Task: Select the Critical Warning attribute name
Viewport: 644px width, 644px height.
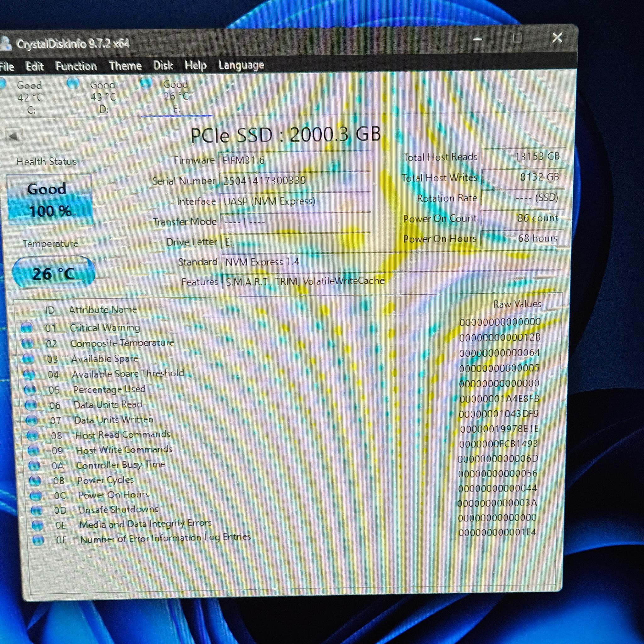Action: 105,328
